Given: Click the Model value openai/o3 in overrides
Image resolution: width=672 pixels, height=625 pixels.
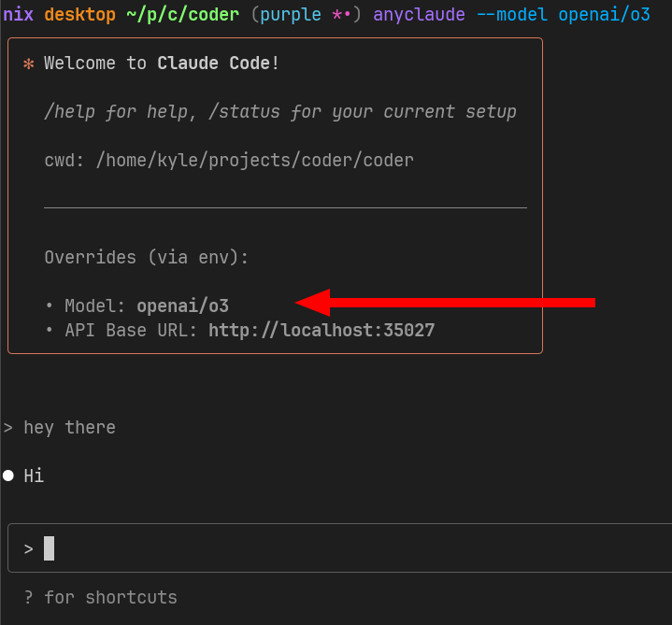Looking at the screenshot, I should pos(182,305).
